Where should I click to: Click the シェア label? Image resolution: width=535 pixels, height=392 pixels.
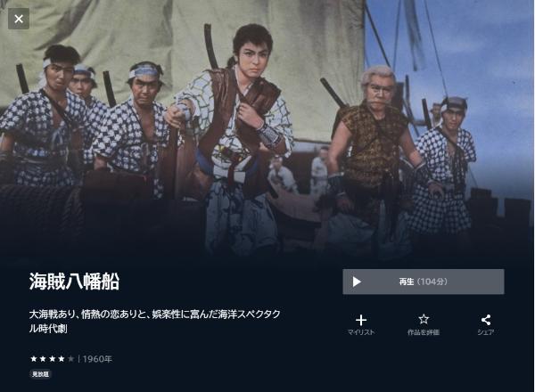tap(486, 332)
